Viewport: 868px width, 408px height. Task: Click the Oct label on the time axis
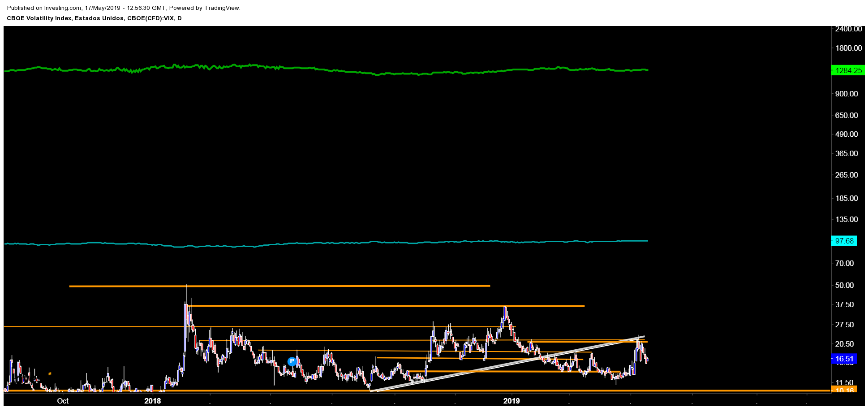click(x=63, y=401)
